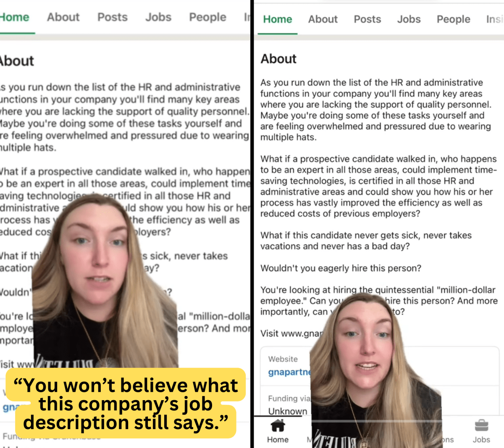Image resolution: width=504 pixels, height=448 pixels.
Task: Tap the yellow quote caption banner
Action: click(x=126, y=403)
